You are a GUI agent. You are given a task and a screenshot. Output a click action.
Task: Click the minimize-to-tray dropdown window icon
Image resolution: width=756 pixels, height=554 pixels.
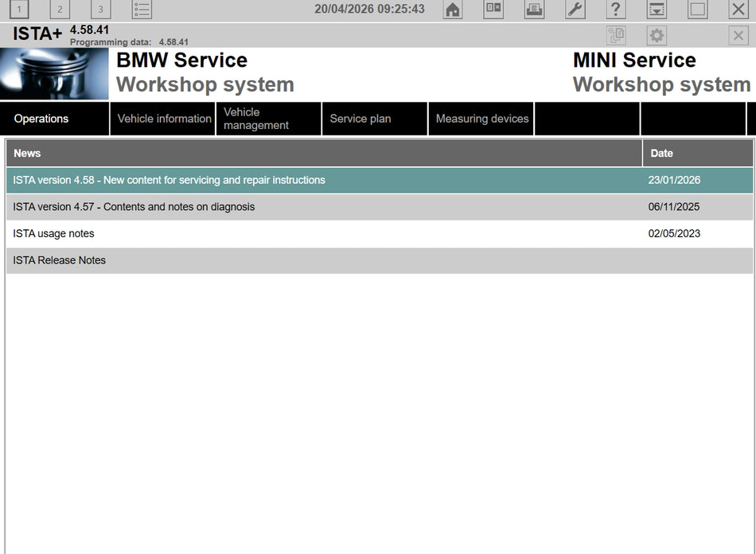657,10
